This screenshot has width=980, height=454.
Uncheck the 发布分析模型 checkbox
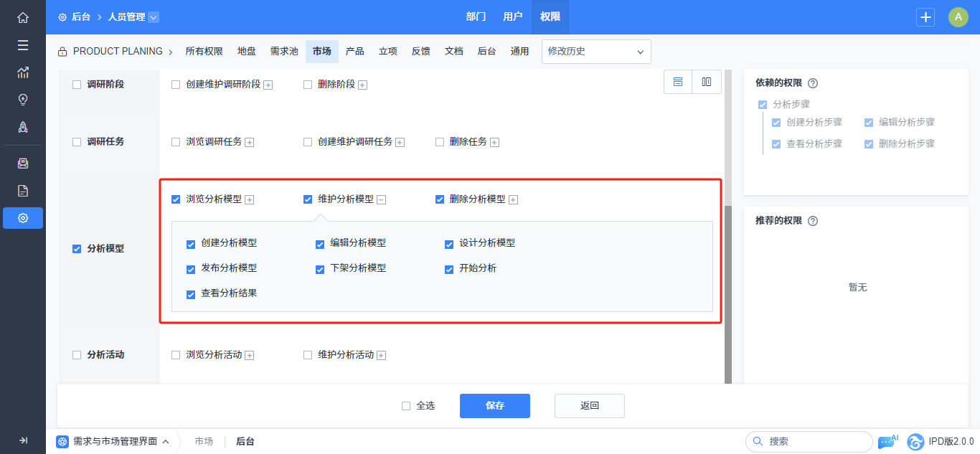coord(191,269)
